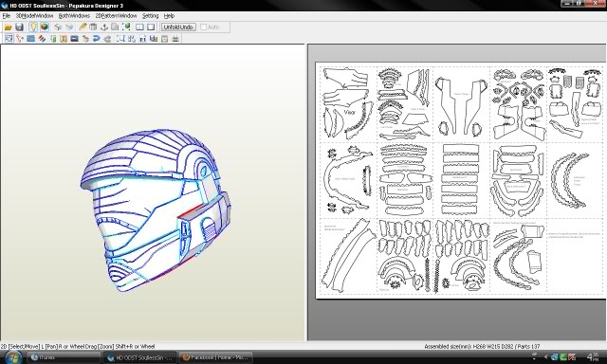The image size is (607, 364).
Task: Click the dark blue card tool icon
Action: pos(74,38)
